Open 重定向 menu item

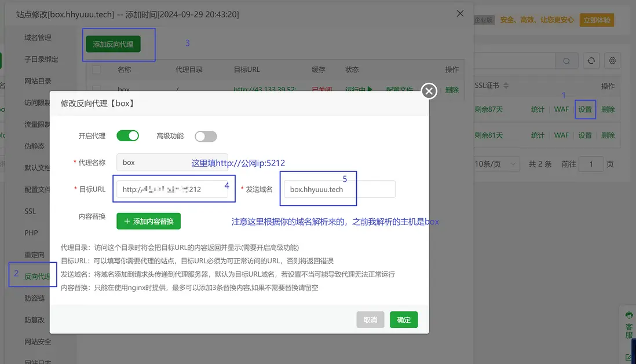(x=35, y=255)
